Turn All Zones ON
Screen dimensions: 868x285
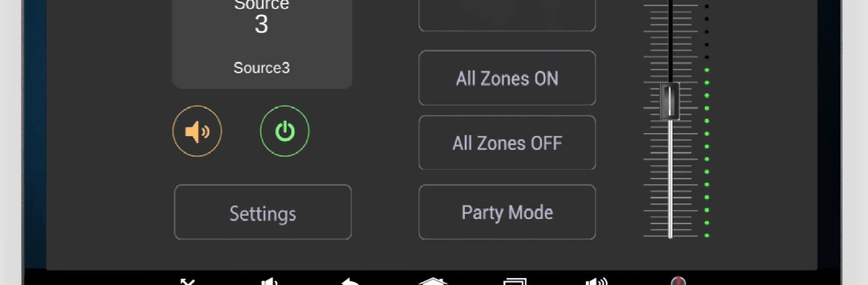tap(507, 78)
